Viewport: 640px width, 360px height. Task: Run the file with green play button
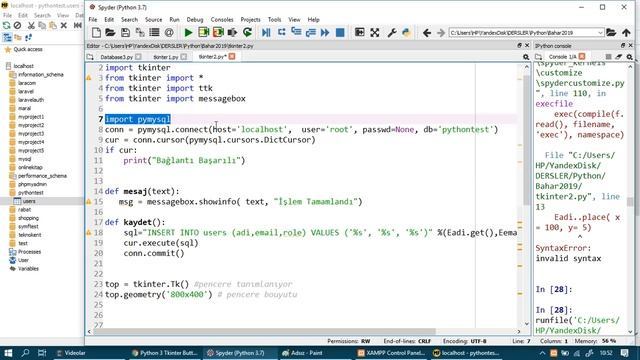point(188,33)
